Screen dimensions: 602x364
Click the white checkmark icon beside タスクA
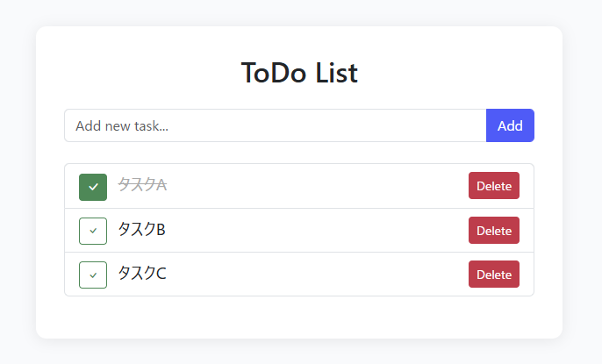point(93,186)
